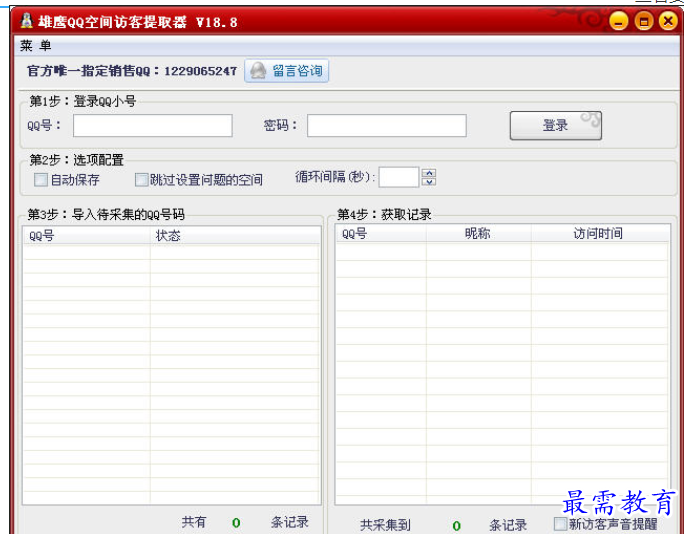684x534 pixels.
Task: Click the QQ号 column header in step 3 list
Action: tap(86, 236)
